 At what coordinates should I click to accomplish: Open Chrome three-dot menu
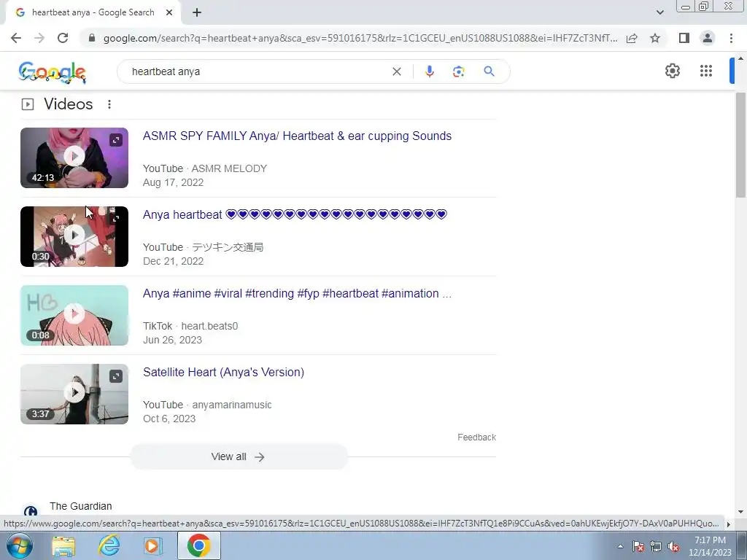731,38
